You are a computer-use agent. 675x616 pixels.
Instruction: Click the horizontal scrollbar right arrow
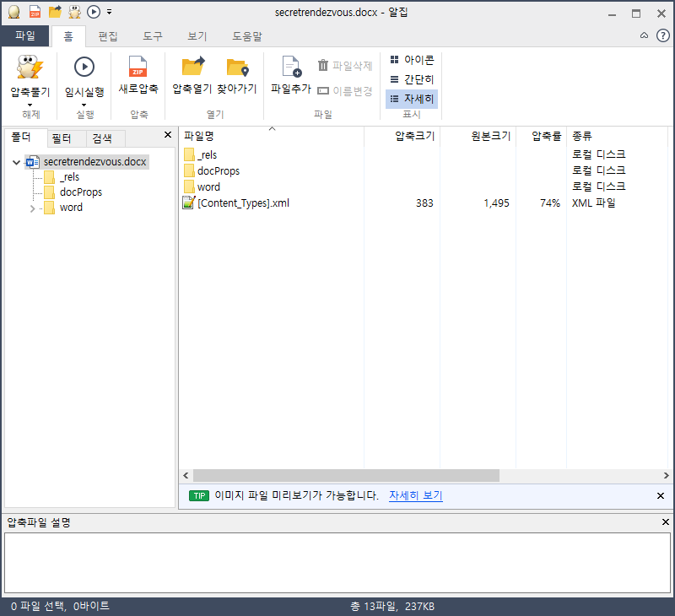pos(666,476)
